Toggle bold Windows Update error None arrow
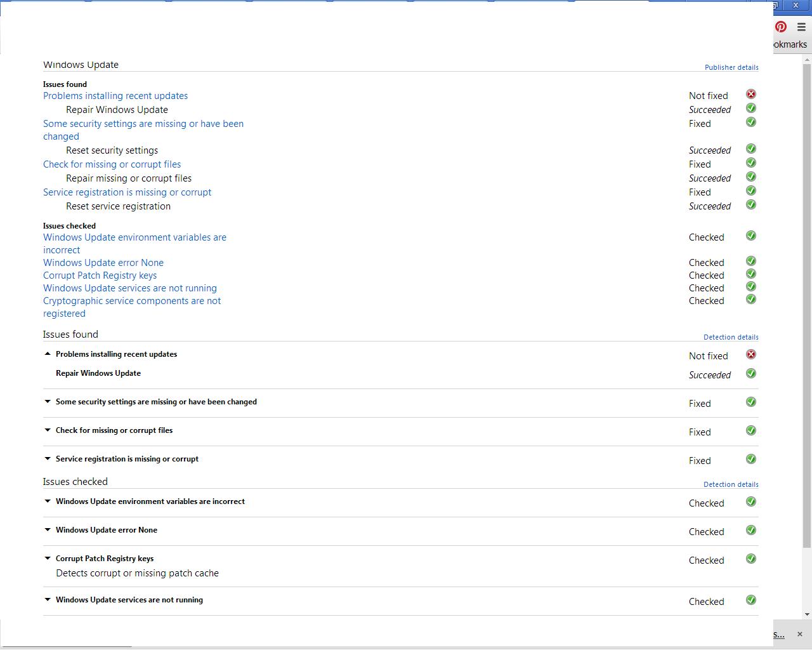 (x=48, y=530)
